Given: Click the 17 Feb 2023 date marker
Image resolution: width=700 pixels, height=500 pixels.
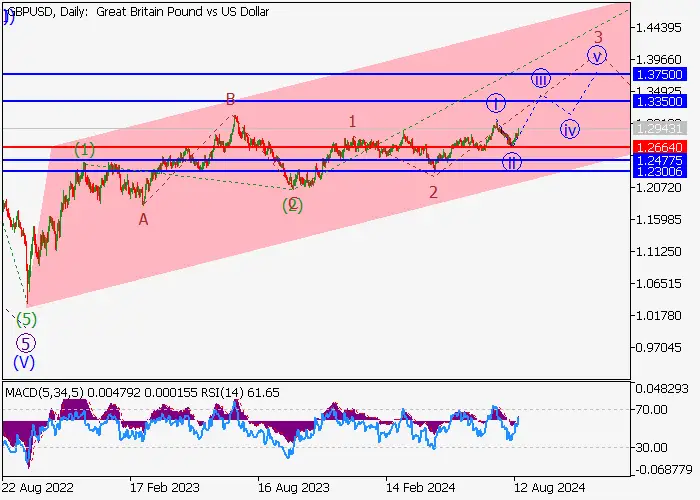Looking at the screenshot, I should pos(165,487).
